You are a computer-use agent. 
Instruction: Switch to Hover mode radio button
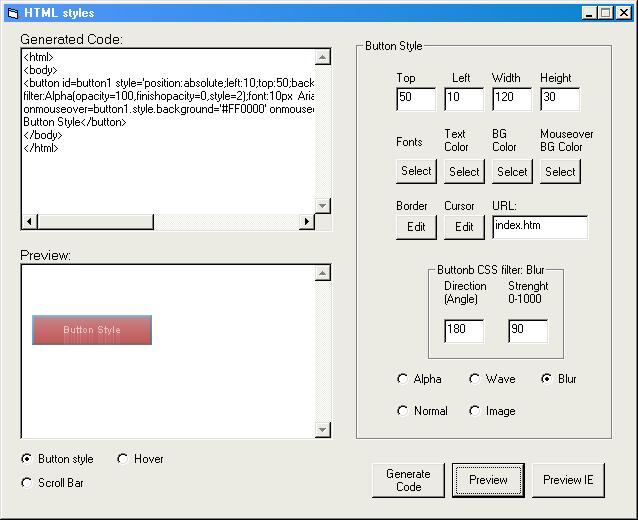click(x=123, y=459)
